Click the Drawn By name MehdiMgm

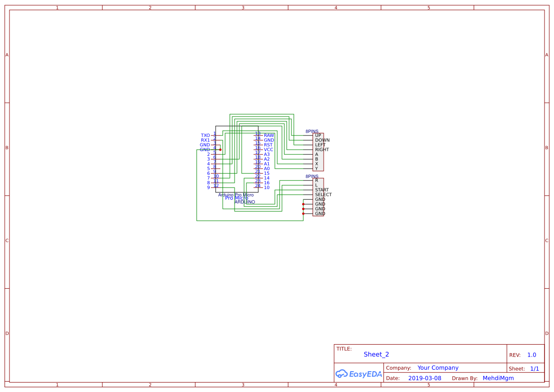coord(498,378)
